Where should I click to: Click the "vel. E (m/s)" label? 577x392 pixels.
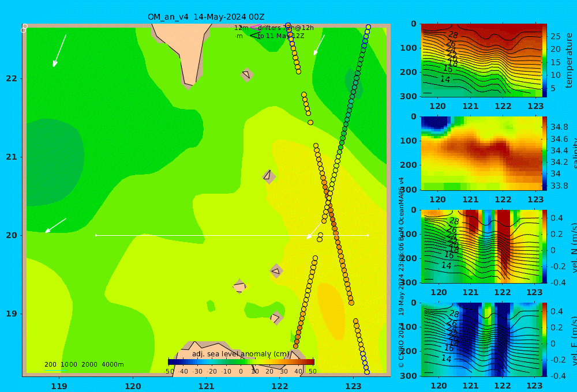tap(574, 340)
